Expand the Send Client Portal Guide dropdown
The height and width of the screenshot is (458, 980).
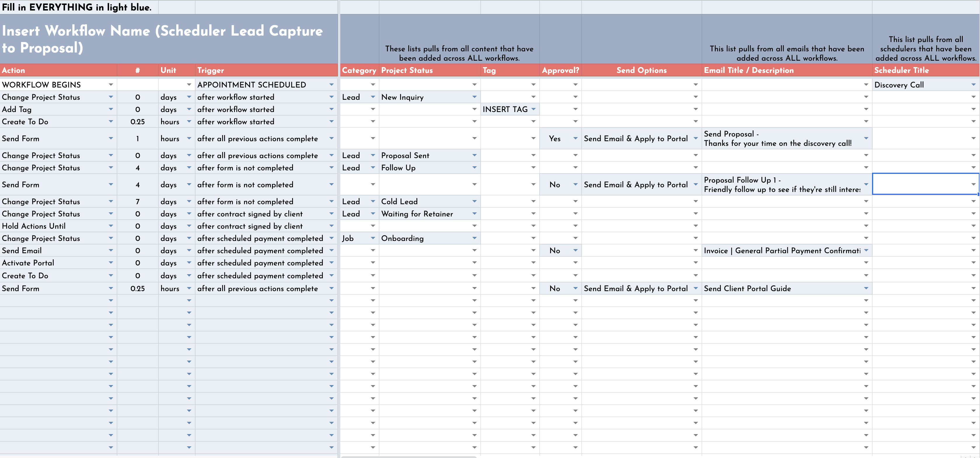tap(866, 288)
